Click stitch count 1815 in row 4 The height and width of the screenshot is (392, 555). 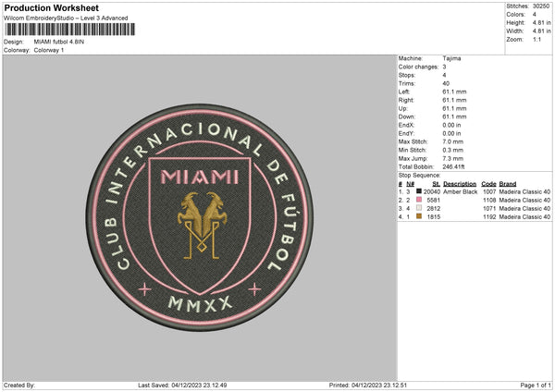[434, 217]
